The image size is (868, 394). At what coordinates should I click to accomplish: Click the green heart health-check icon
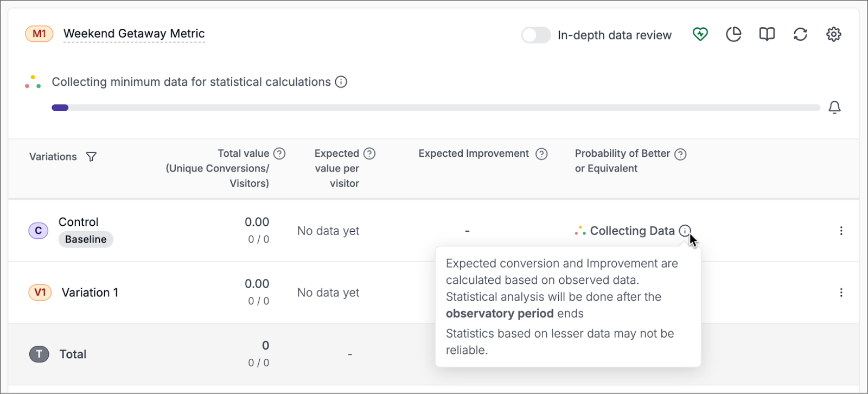point(700,35)
